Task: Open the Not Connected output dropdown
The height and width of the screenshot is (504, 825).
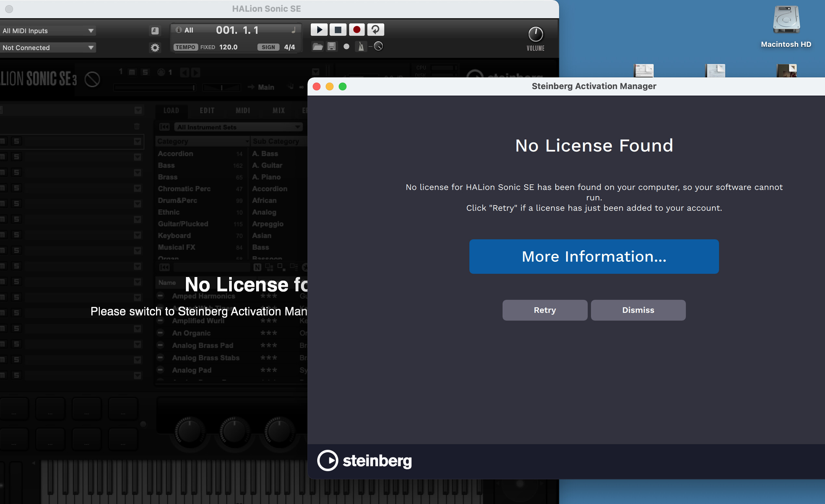Action: pos(48,47)
